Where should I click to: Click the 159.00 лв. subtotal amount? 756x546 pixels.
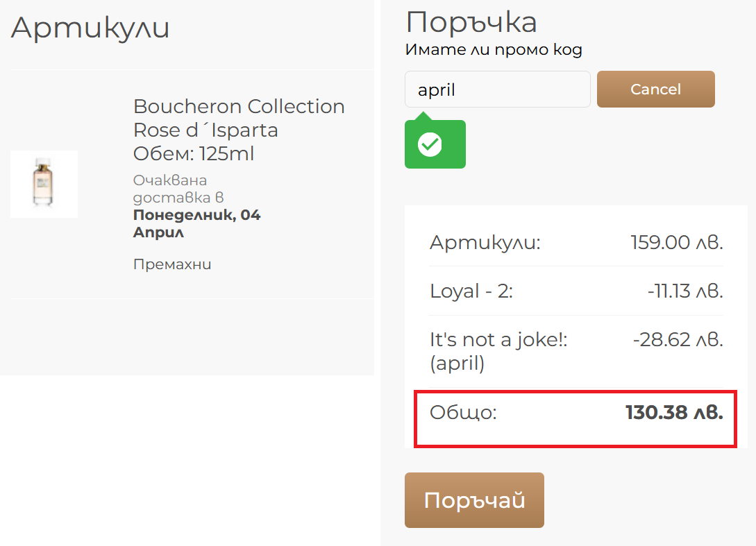click(677, 243)
